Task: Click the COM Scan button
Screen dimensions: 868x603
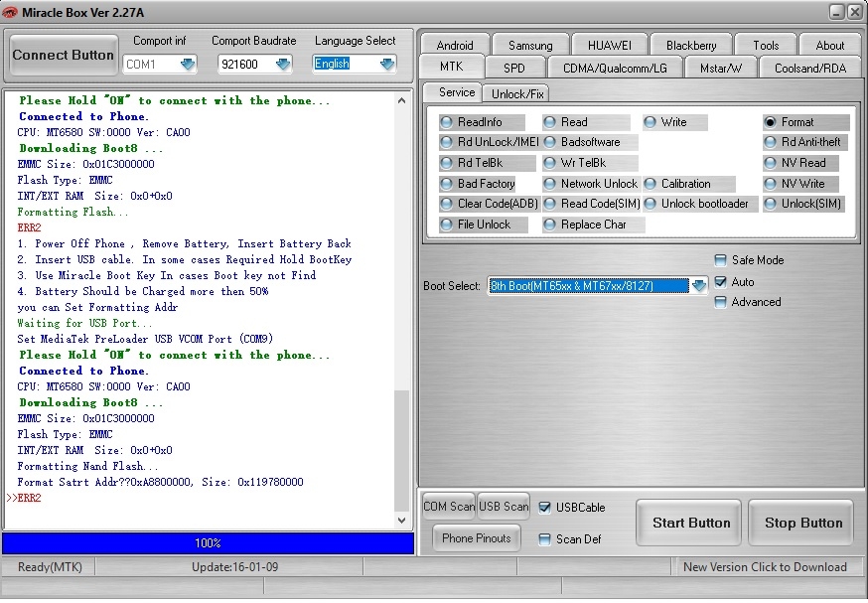Action: [x=449, y=506]
